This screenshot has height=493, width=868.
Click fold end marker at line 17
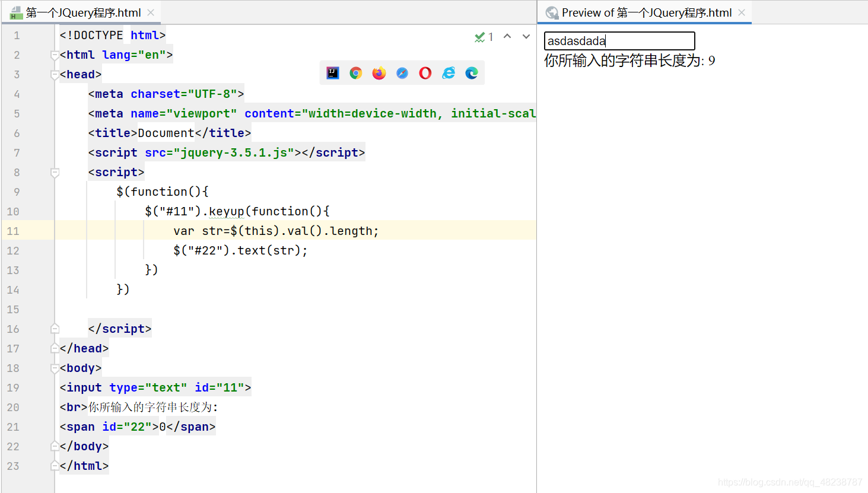[55, 348]
